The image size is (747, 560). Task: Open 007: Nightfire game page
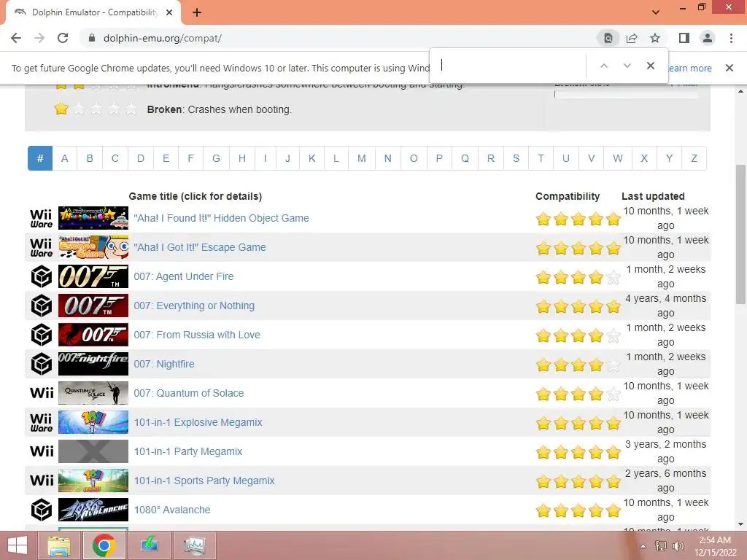click(164, 364)
